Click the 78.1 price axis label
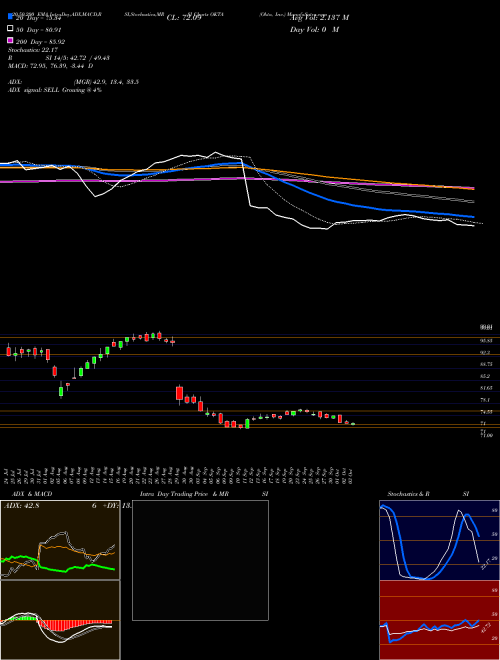This screenshot has height=660, width=500. [x=485, y=399]
